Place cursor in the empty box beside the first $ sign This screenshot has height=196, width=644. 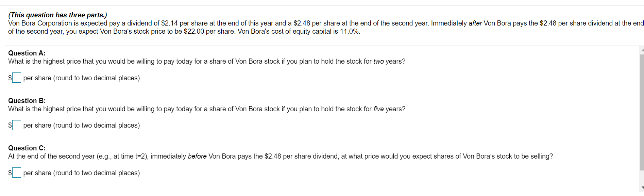coord(16,78)
